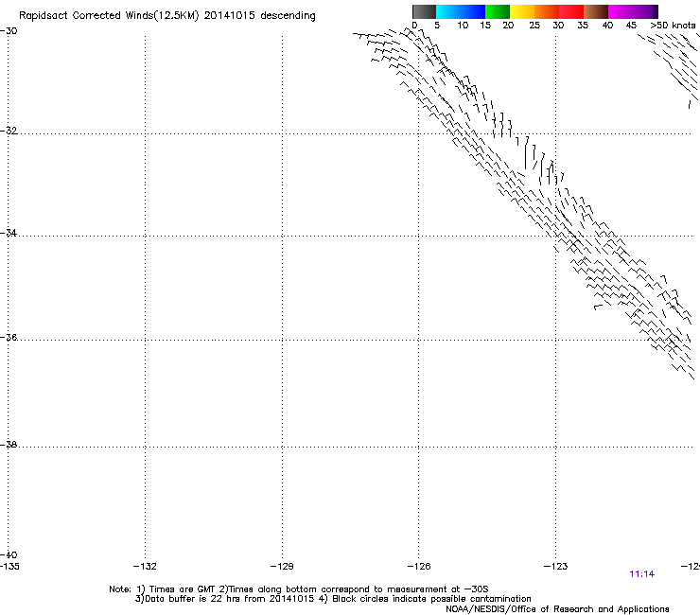Click the 'Times are GMT' note line
700x615 pixels.
[299, 589]
